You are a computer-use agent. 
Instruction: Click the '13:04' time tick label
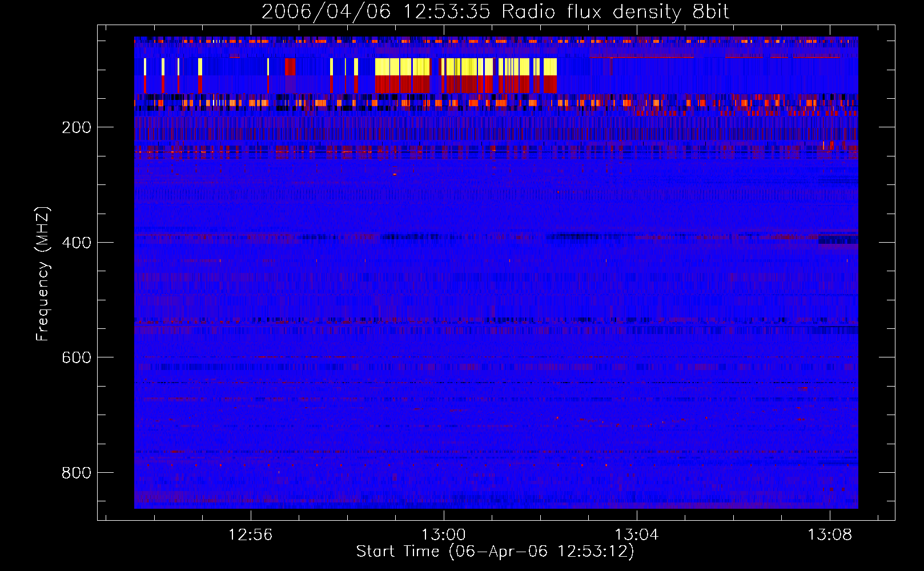click(x=636, y=535)
